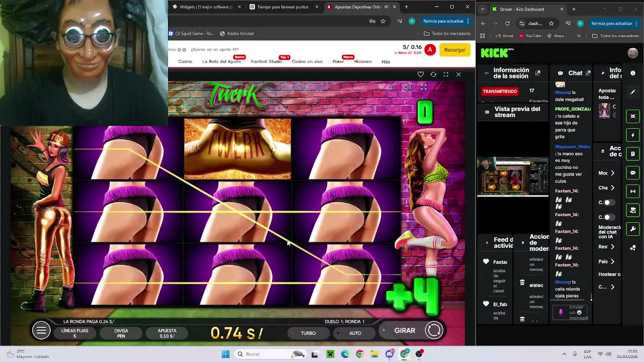Open the Misiones menu item
Screen dimensions: 644x362
click(363, 61)
